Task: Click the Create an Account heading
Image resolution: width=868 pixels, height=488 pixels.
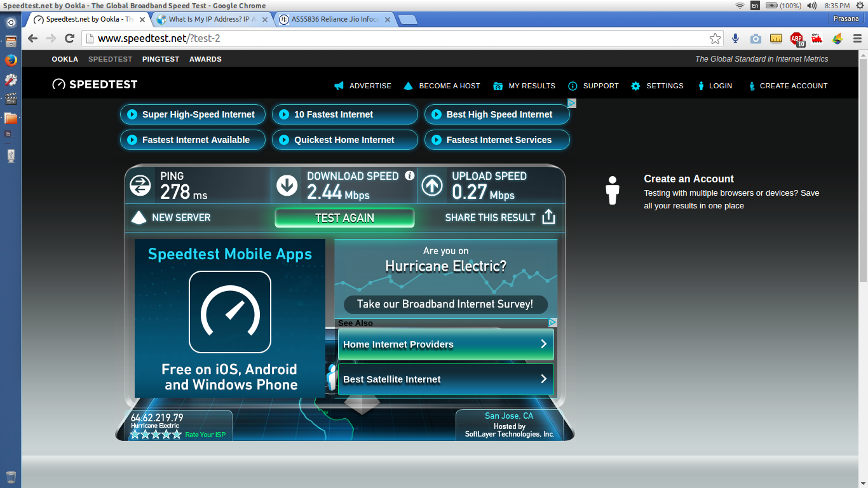Action: coord(689,179)
